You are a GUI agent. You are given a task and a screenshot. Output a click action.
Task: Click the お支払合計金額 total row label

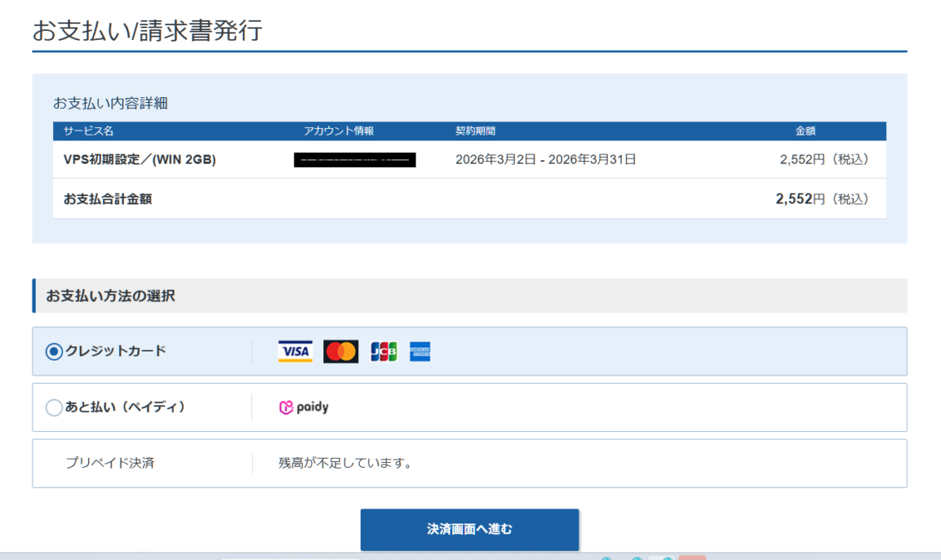point(107,199)
